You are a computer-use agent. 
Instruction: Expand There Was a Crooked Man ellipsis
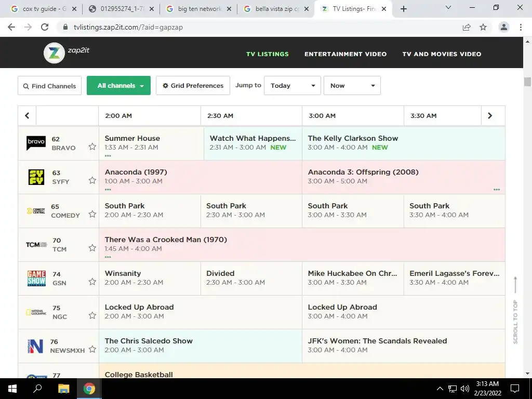tap(108, 257)
